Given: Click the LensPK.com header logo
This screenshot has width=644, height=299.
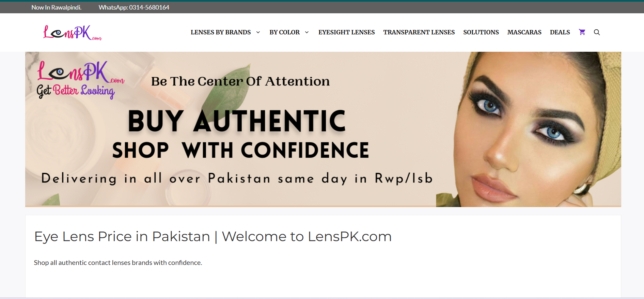Looking at the screenshot, I should coord(73,33).
